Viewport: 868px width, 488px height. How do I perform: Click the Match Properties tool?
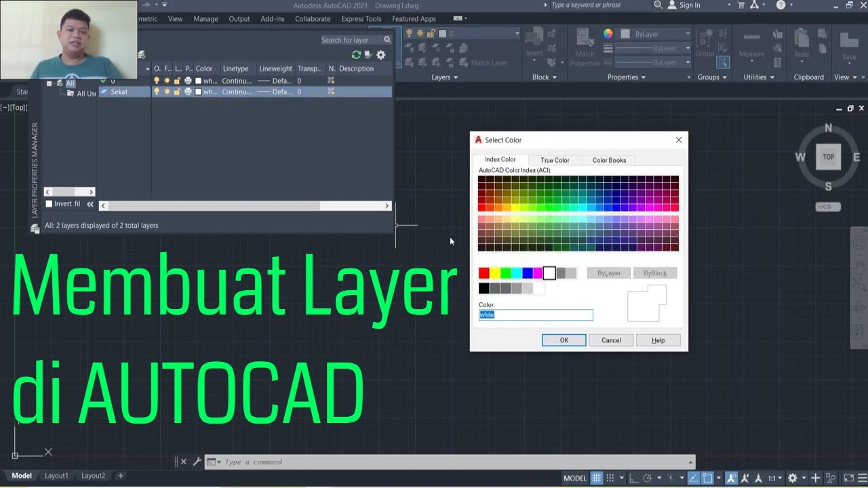(x=585, y=47)
